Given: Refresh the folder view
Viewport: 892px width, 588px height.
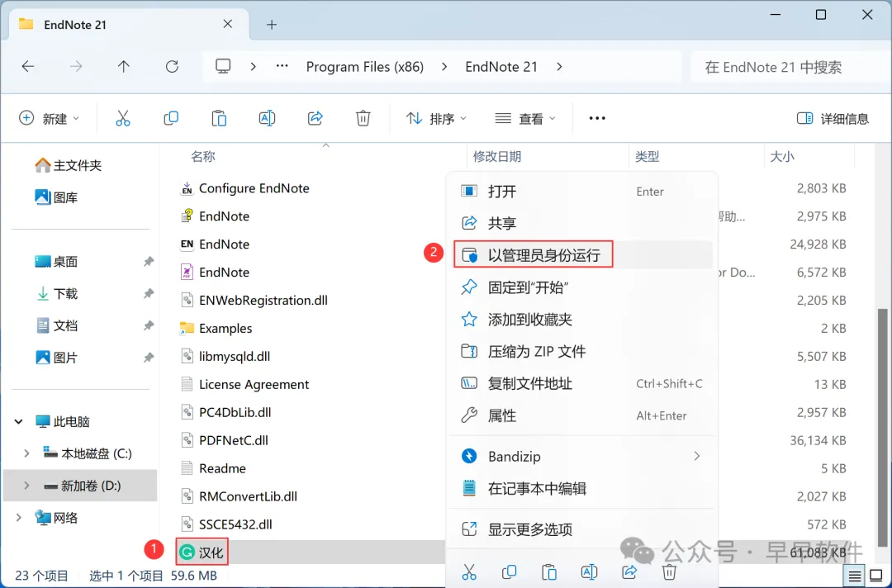Looking at the screenshot, I should [x=172, y=67].
